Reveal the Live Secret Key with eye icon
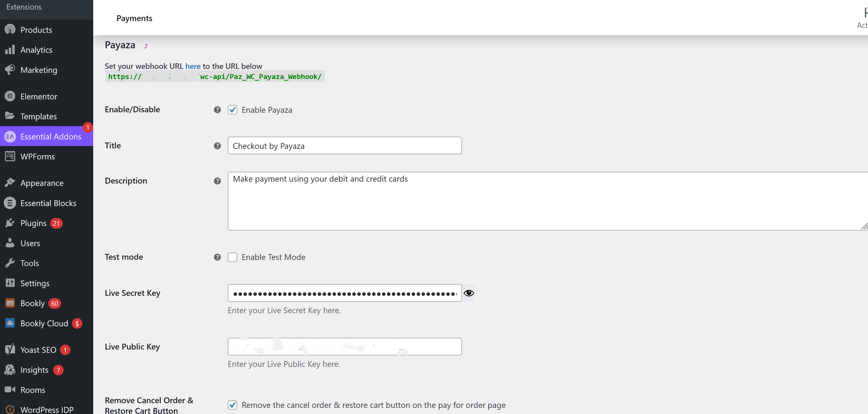 point(469,293)
